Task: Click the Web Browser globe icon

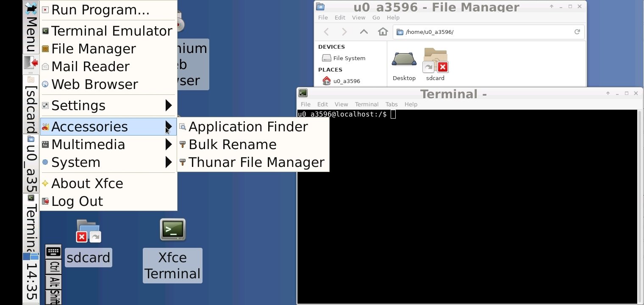Action: (x=45, y=84)
